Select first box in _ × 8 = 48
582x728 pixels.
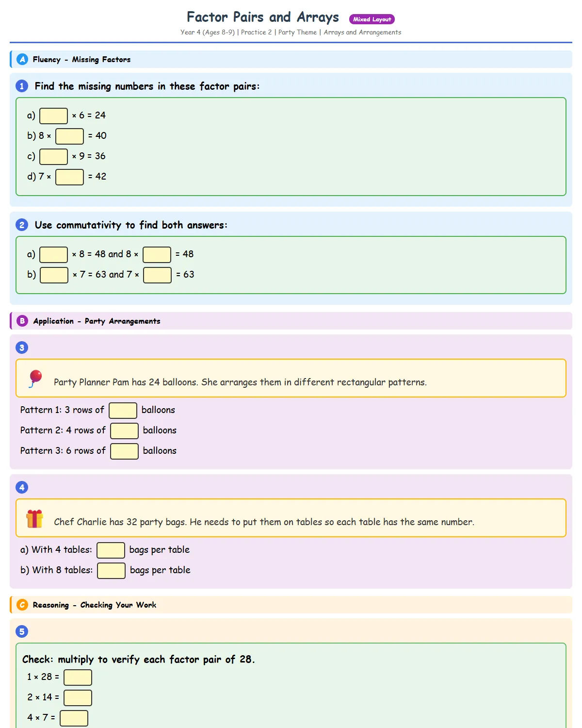[x=53, y=255]
